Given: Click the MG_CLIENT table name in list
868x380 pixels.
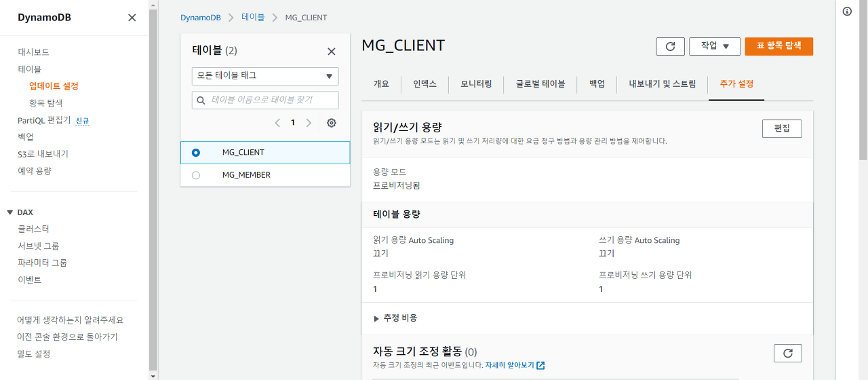Looking at the screenshot, I should click(x=243, y=153).
